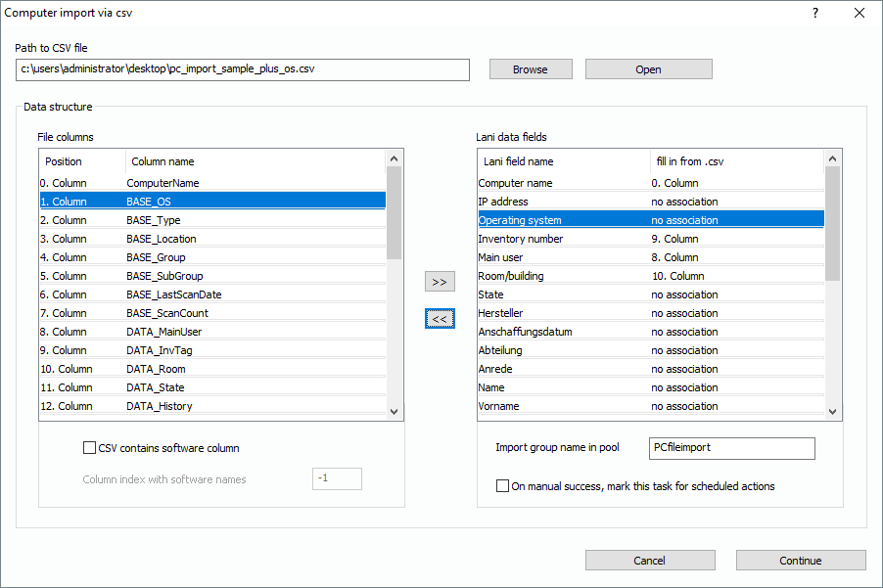
Task: Click the help question mark button
Action: point(815,13)
